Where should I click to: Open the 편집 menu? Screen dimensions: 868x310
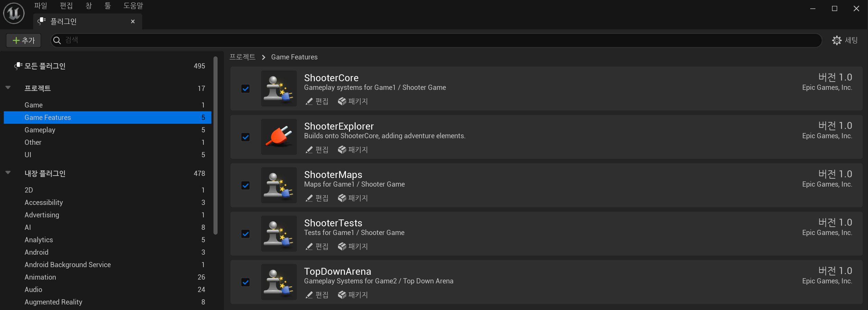66,6
